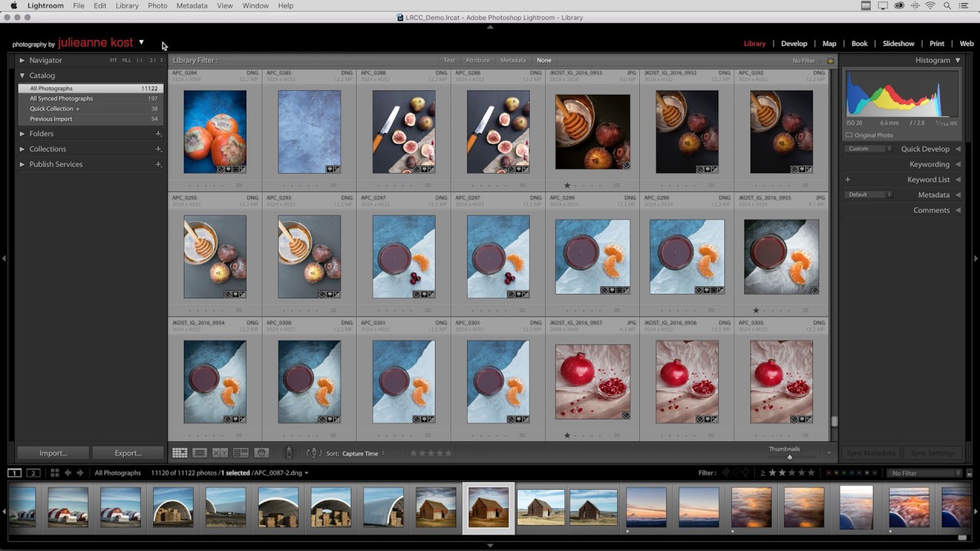This screenshot has width=980, height=551.
Task: Add a new folder with plus icon
Action: 158,134
